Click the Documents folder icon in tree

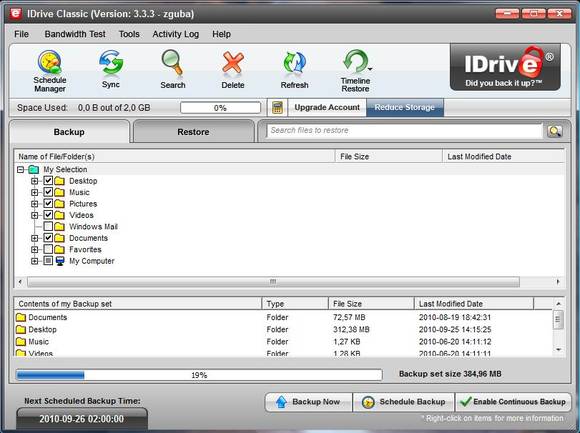point(59,238)
